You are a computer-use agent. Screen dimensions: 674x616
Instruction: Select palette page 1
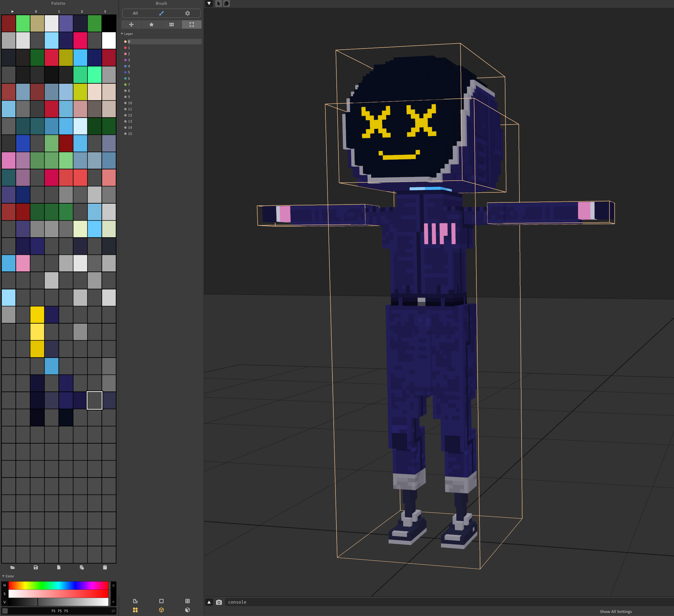tap(59, 12)
